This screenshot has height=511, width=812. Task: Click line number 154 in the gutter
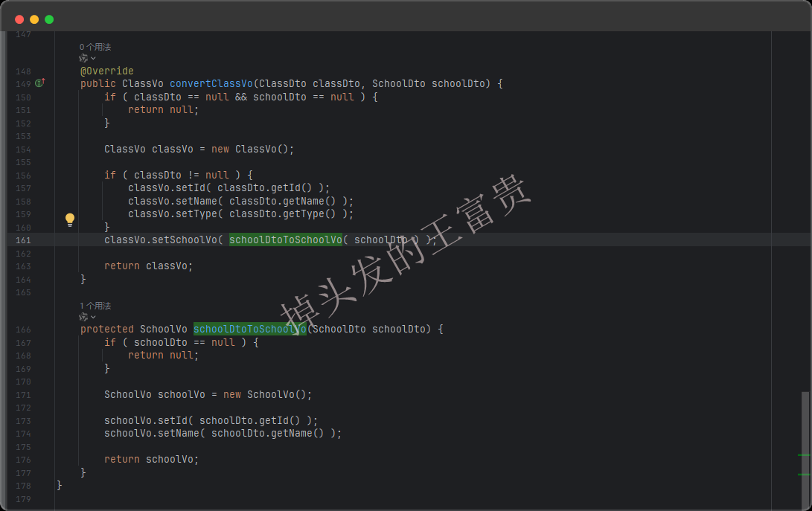[23, 150]
